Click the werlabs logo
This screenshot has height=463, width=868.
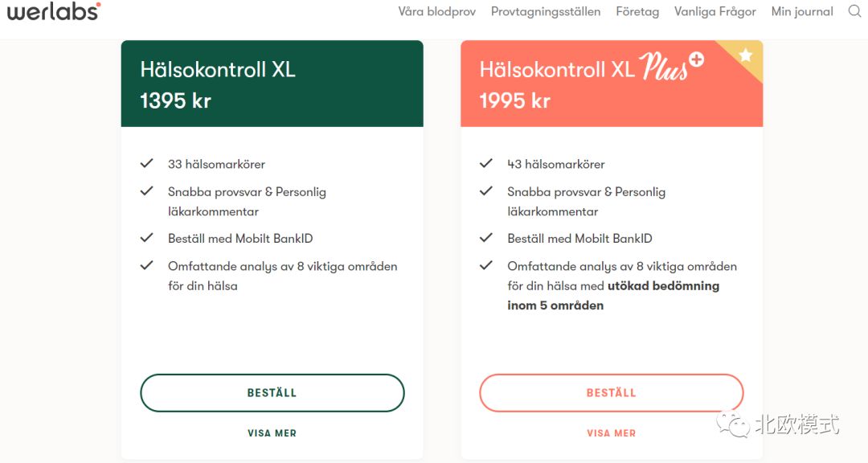click(x=53, y=11)
